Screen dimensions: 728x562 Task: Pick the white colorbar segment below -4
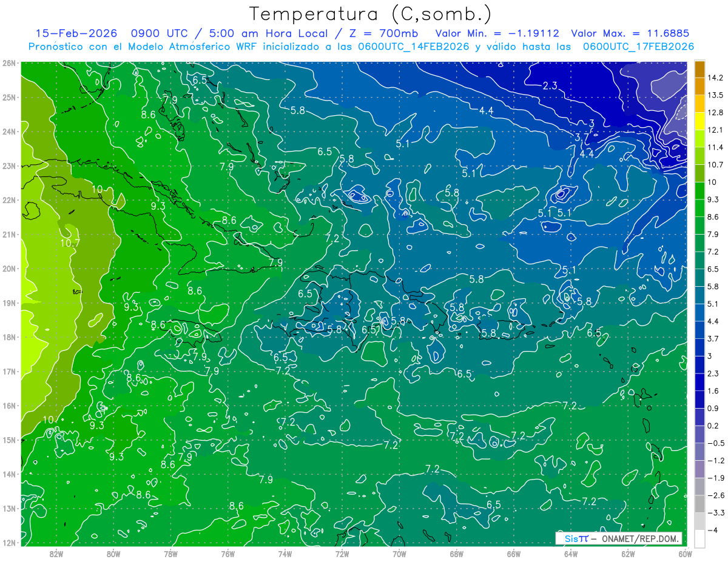click(699, 538)
